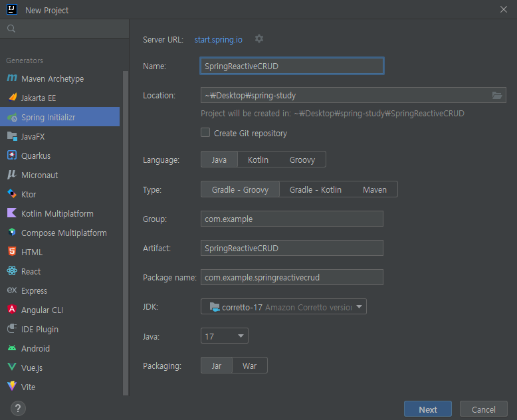Screen dimensions: 517x420
Task: Click the React atom icon
Action: (12, 271)
